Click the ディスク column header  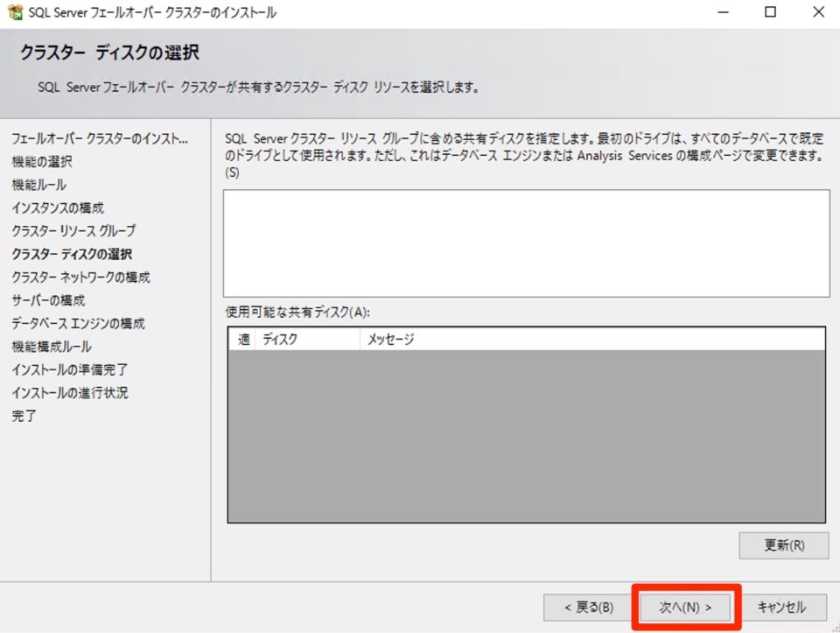click(307, 340)
